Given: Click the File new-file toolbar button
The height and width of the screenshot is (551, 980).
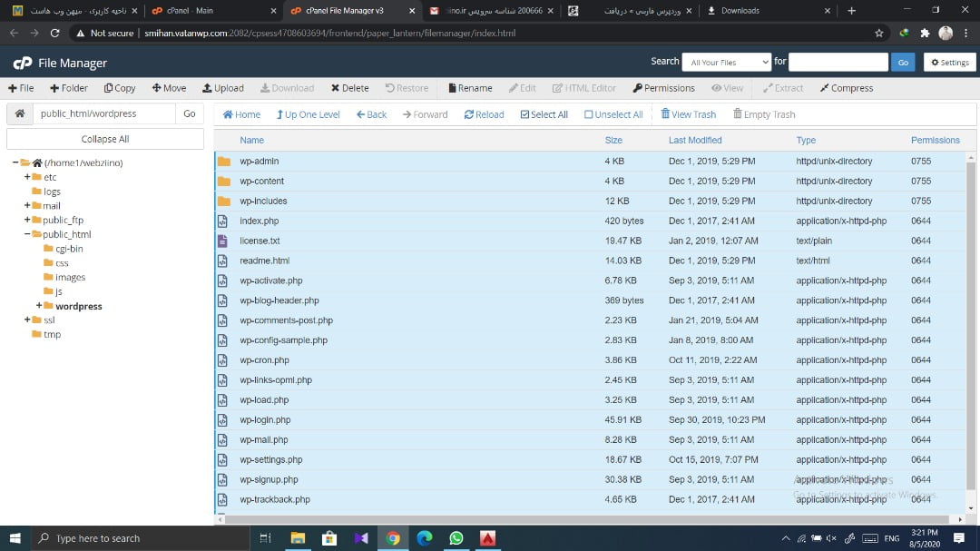Looking at the screenshot, I should pyautogui.click(x=21, y=88).
